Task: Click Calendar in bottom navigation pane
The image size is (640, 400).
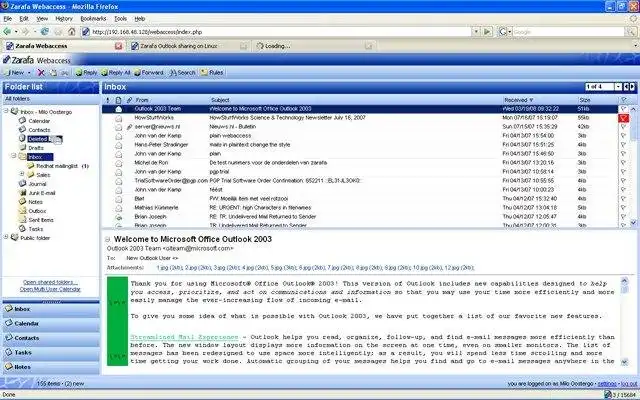Action: [x=51, y=323]
